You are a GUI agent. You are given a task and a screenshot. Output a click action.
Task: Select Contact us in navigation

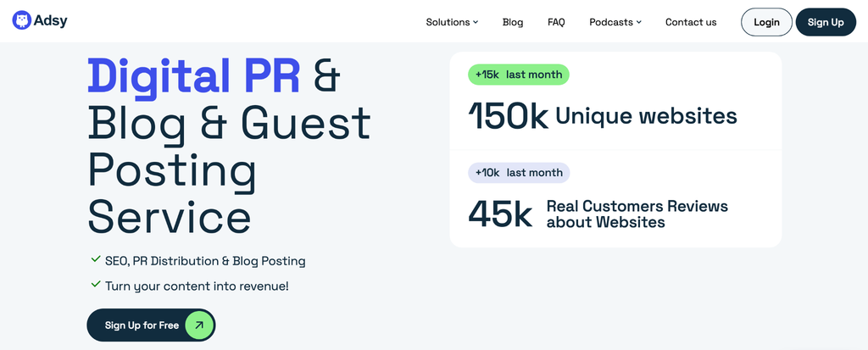click(x=691, y=22)
